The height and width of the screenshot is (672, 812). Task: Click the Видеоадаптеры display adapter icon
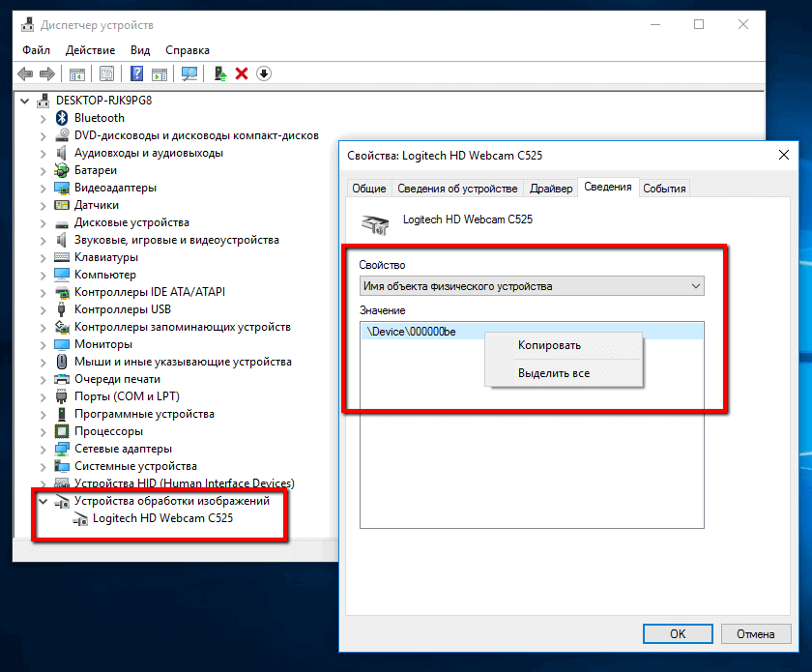[62, 188]
